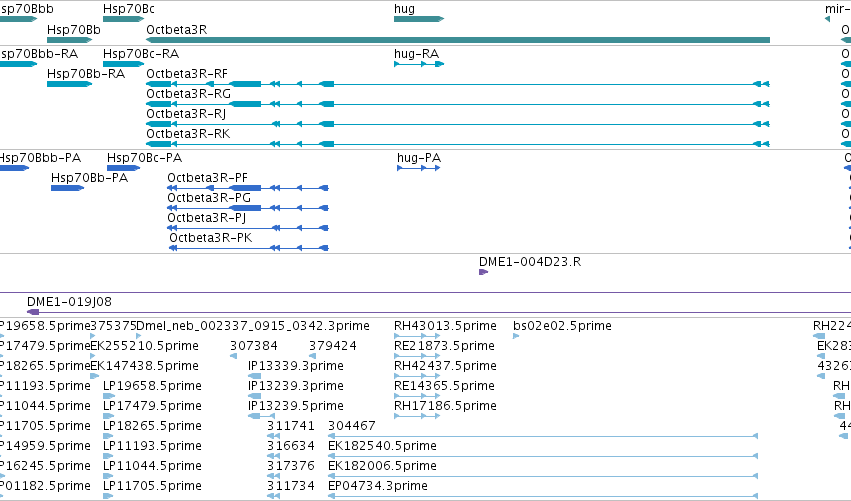Screen dimensions: 851x501
Task: Click the full LP17479.5prime EST label
Action: [x=153, y=407]
